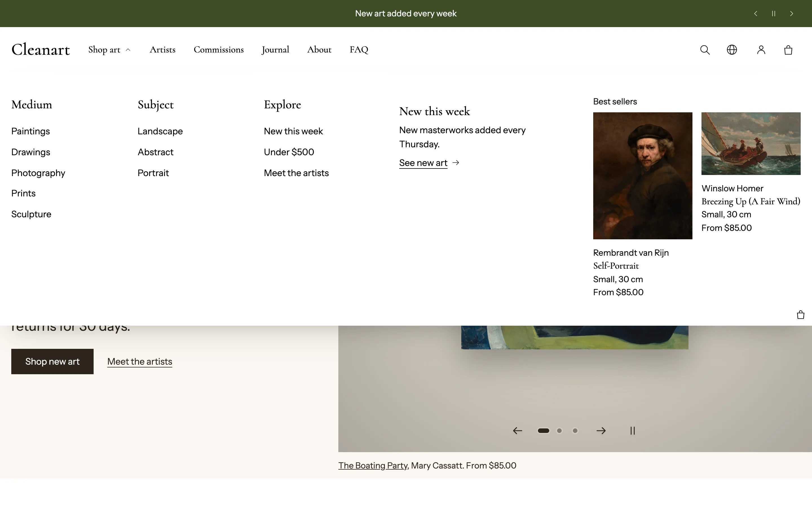Open the account profile icon
The width and height of the screenshot is (812, 508).
click(x=761, y=50)
